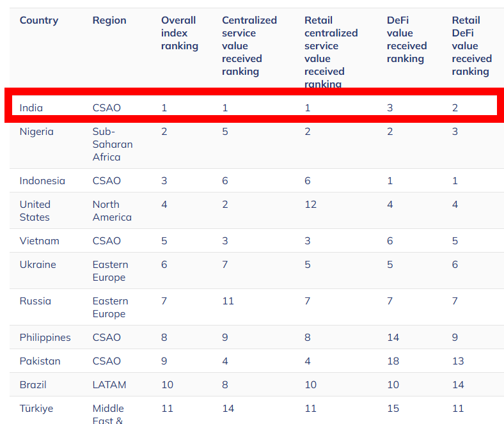
Task: Select the Nigeria country cell
Action: [x=36, y=132]
